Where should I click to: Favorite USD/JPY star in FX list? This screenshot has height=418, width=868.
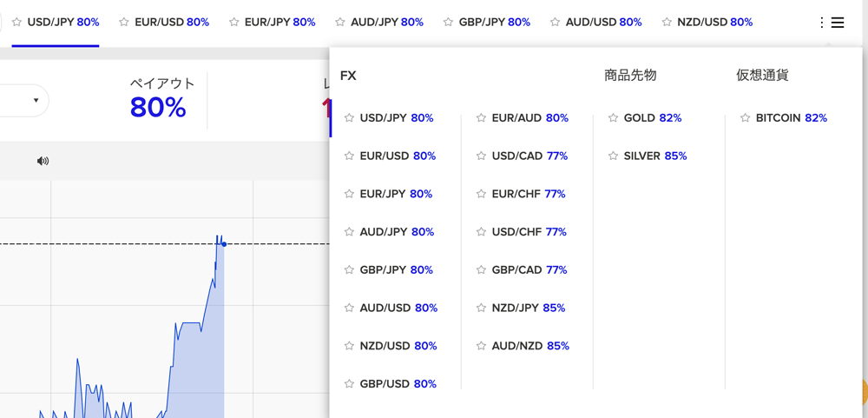point(349,118)
